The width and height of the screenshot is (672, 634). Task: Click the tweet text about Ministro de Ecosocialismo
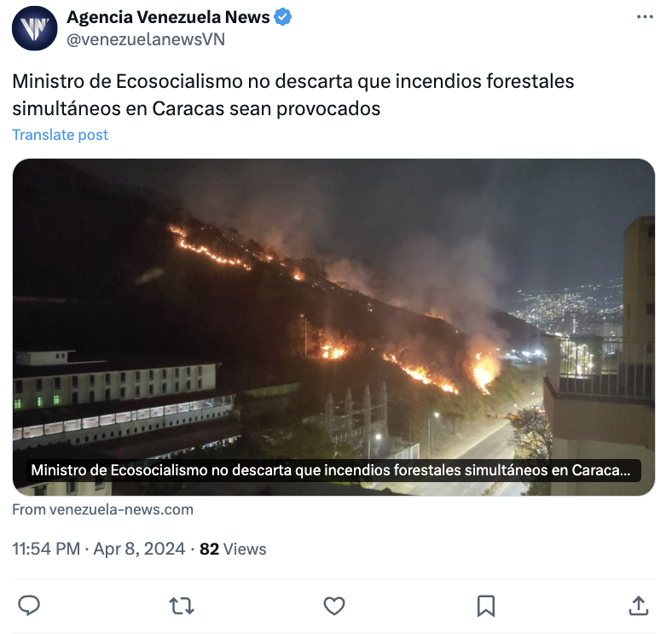pyautogui.click(x=293, y=95)
